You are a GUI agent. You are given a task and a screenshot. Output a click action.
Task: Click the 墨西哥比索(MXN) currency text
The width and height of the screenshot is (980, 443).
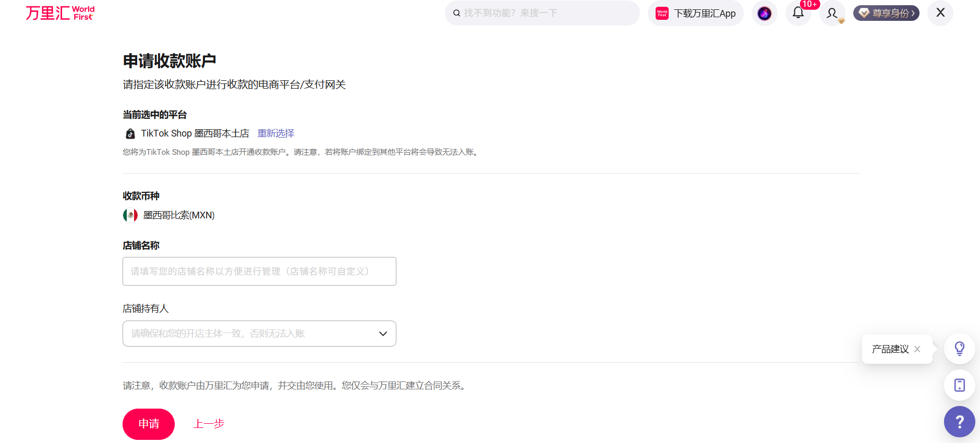coord(179,215)
